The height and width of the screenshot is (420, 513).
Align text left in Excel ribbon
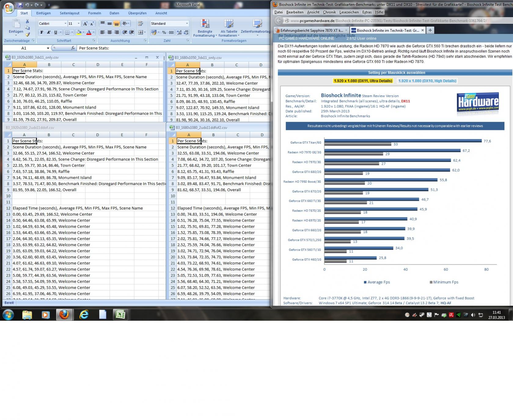103,32
